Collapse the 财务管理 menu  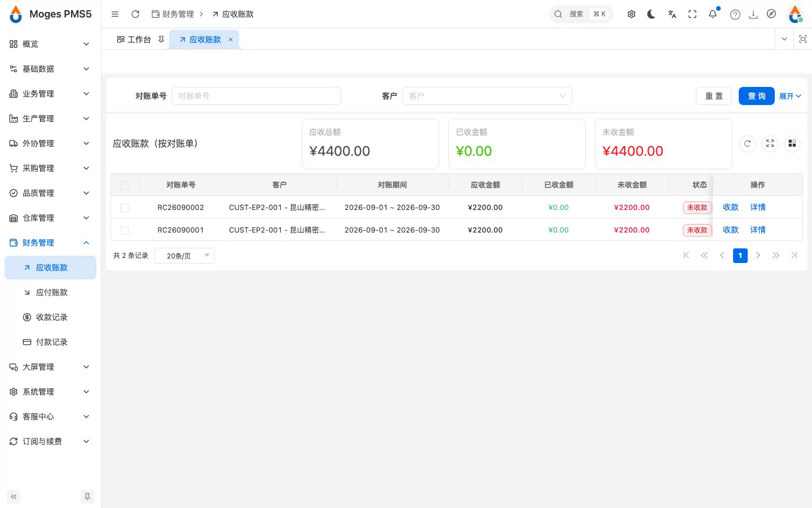pyautogui.click(x=50, y=243)
